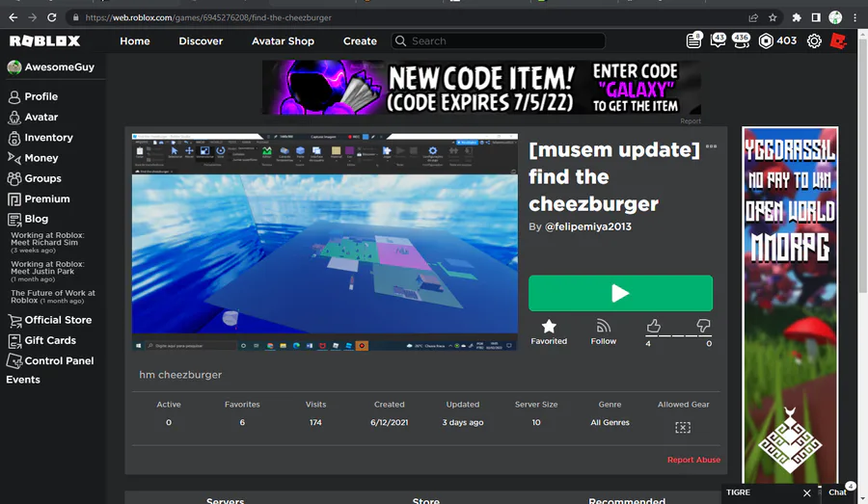The height and width of the screenshot is (504, 868).
Task: Go to Create tab
Action: point(360,40)
